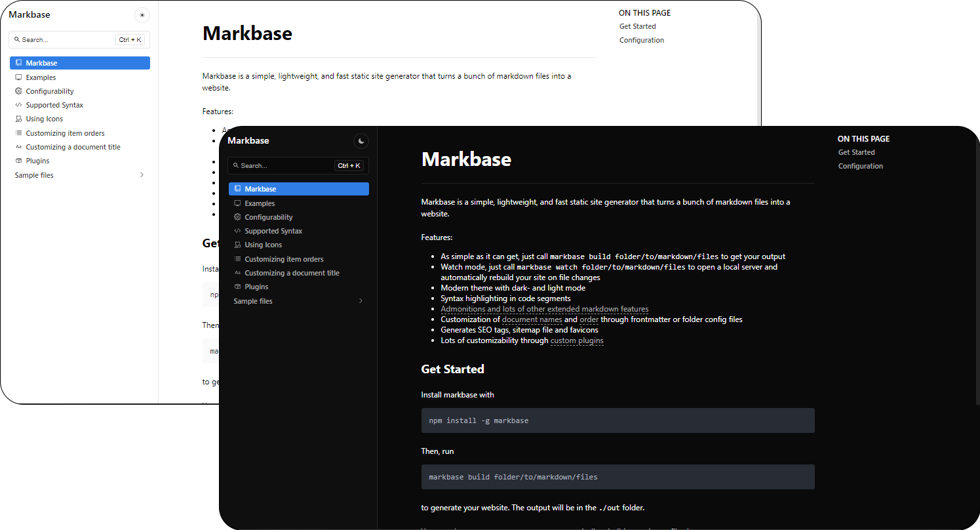The width and height of the screenshot is (980, 530).
Task: Select the Examples page icon
Action: click(x=237, y=203)
